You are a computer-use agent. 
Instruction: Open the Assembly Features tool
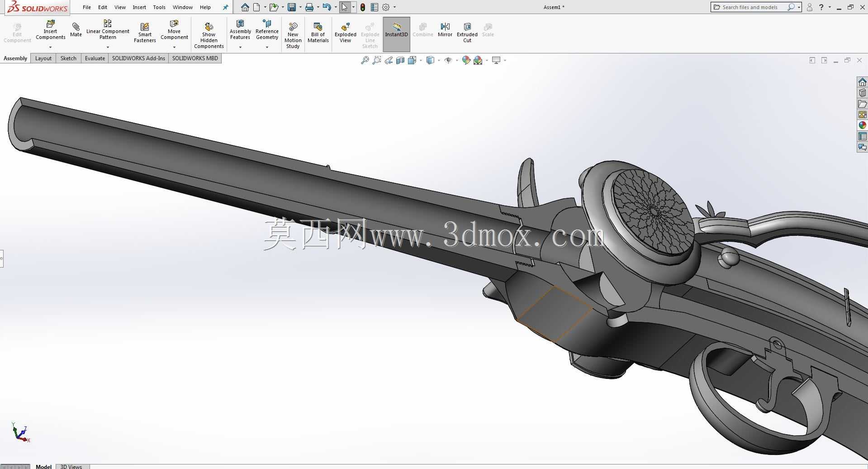(240, 29)
